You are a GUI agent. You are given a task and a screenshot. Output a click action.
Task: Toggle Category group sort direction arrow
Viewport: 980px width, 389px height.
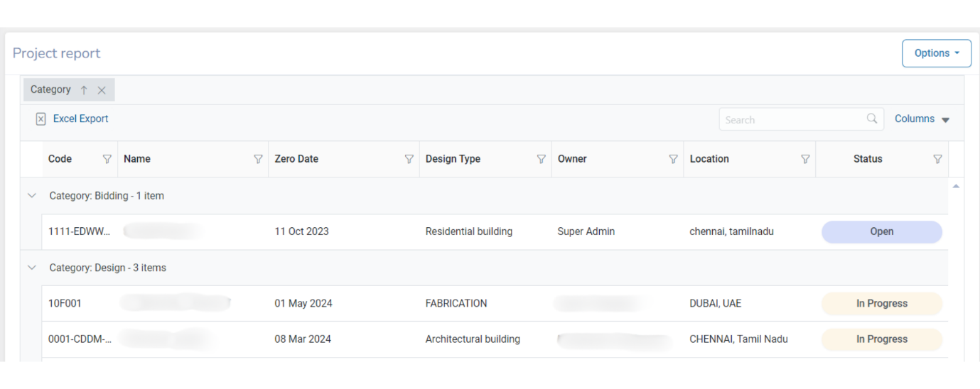coord(84,90)
